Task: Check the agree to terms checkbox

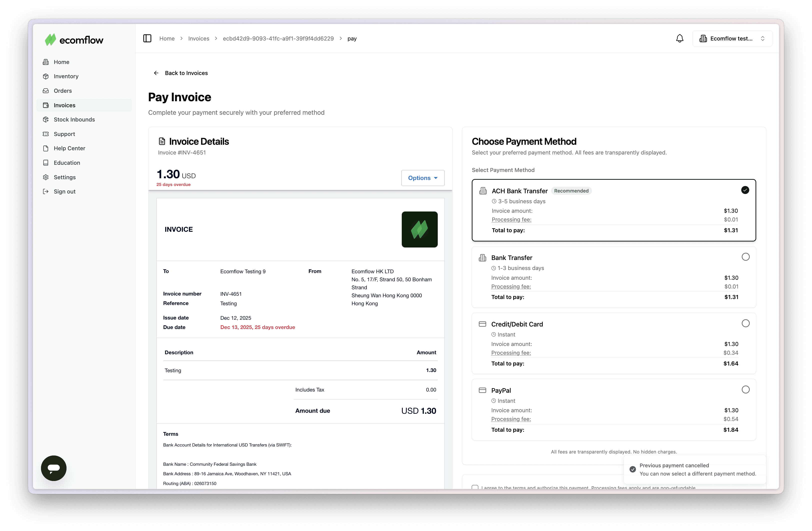Action: coord(475,487)
